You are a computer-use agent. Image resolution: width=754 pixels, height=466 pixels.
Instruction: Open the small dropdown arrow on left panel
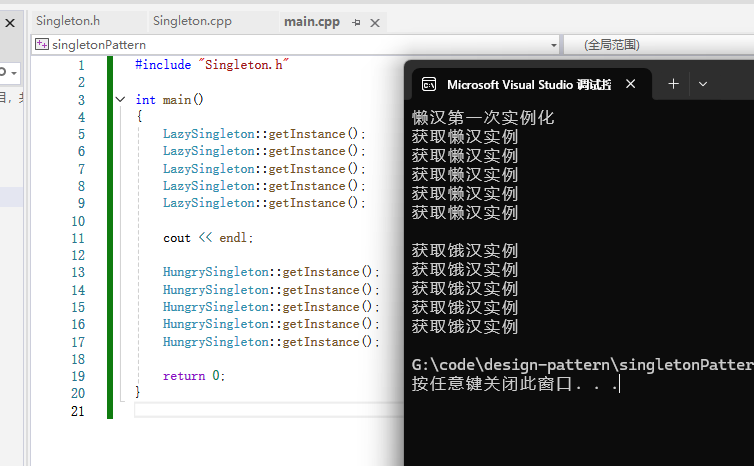click(x=14, y=73)
